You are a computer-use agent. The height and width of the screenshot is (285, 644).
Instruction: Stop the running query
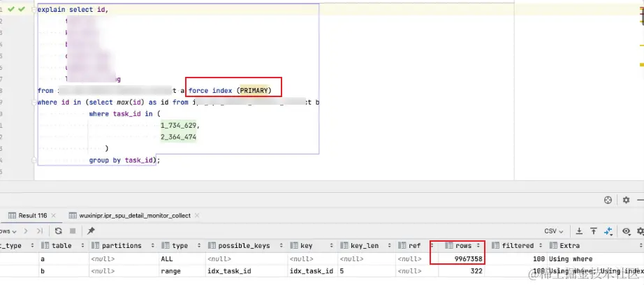[72, 231]
